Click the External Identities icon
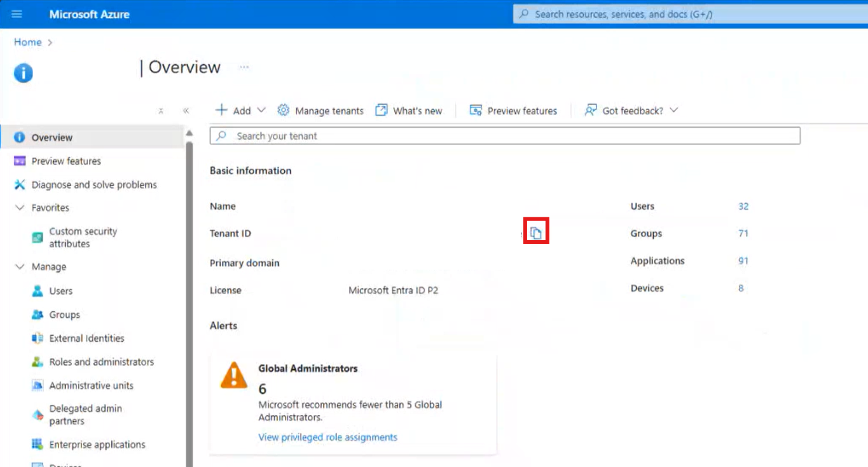This screenshot has height=467, width=868. point(38,338)
